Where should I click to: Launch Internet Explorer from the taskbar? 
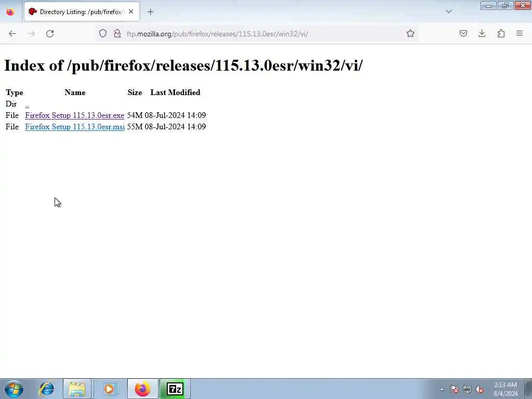46,389
